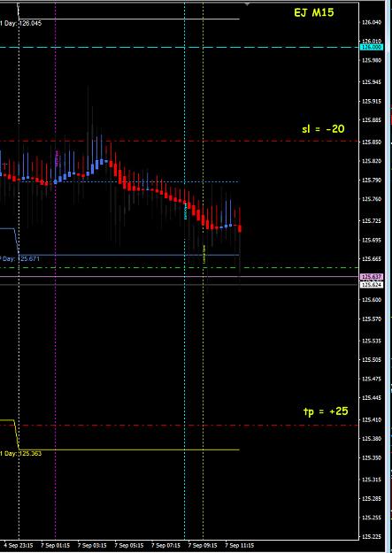Click the 125.725 value on price scale
The image size is (392, 553).
372,221
